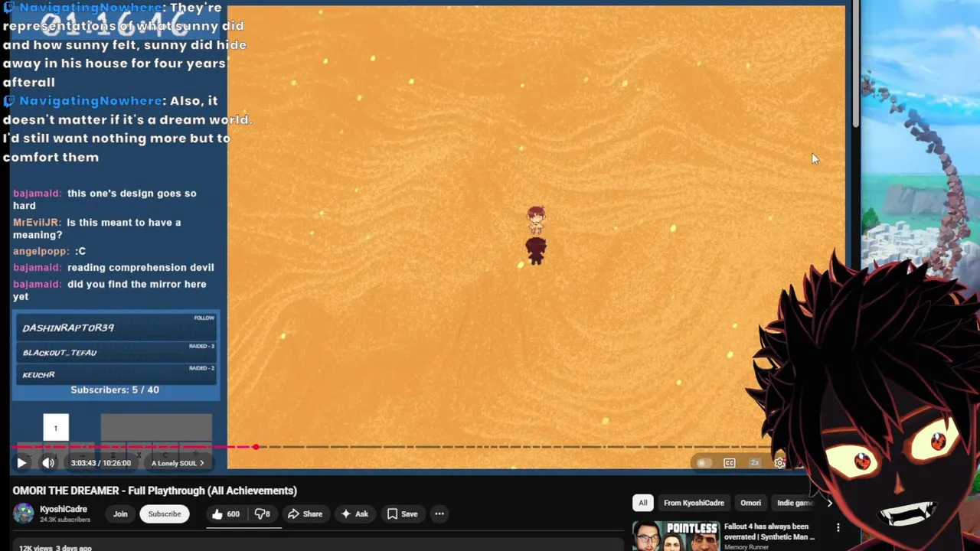The image size is (980, 551).
Task: Click 'Subscribers: 5 / 40' overlay text
Action: [115, 390]
